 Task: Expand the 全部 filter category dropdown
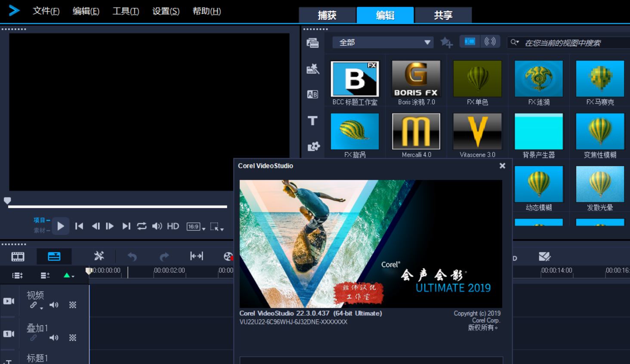pos(383,42)
